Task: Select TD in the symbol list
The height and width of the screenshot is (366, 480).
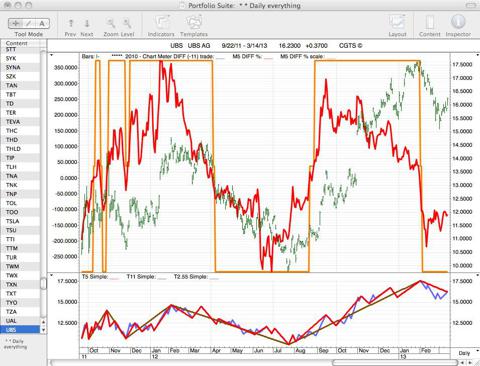Action: click(x=20, y=104)
